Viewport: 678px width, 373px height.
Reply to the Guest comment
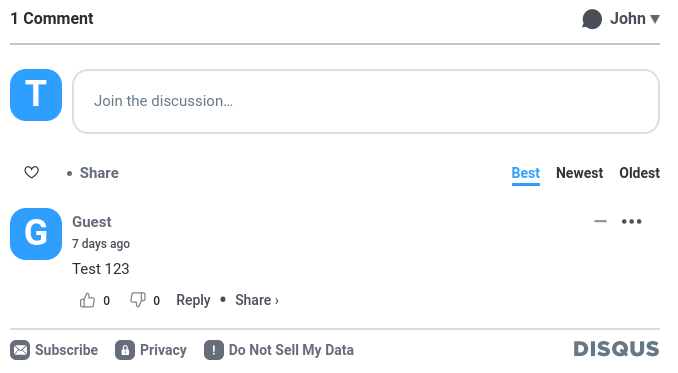pyautogui.click(x=193, y=300)
